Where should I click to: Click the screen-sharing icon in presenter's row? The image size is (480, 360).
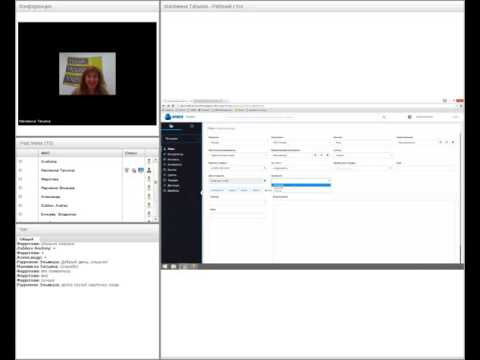pos(141,170)
